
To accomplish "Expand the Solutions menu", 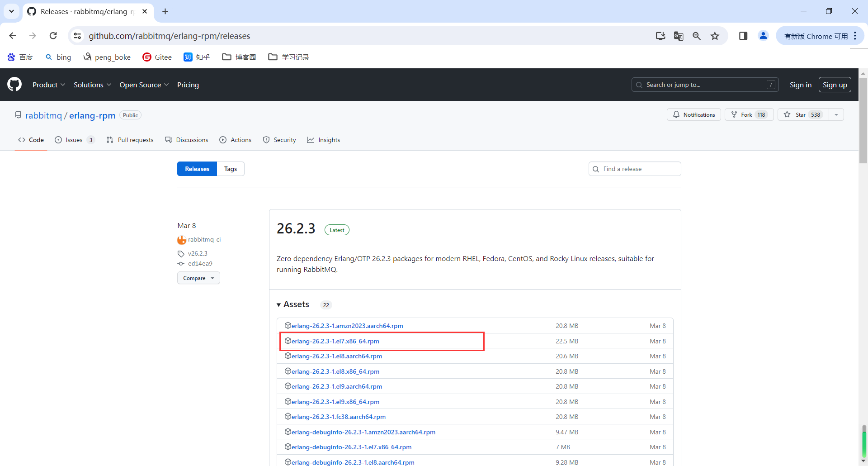I will click(92, 85).
